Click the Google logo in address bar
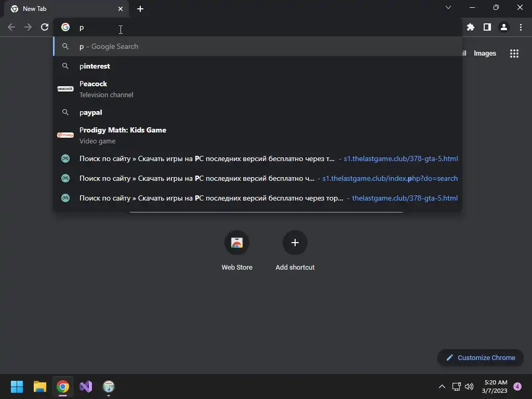 pos(65,27)
